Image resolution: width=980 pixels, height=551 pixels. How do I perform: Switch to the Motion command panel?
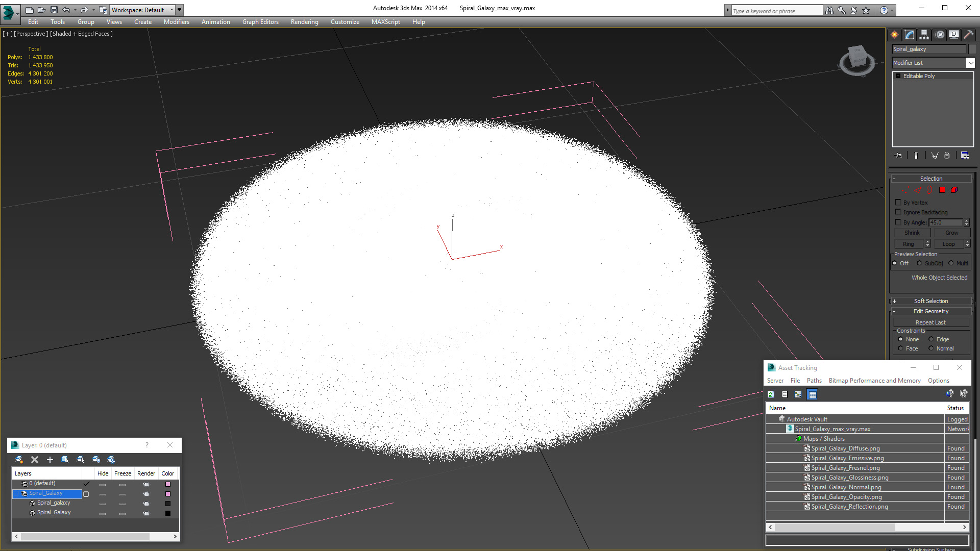click(939, 35)
